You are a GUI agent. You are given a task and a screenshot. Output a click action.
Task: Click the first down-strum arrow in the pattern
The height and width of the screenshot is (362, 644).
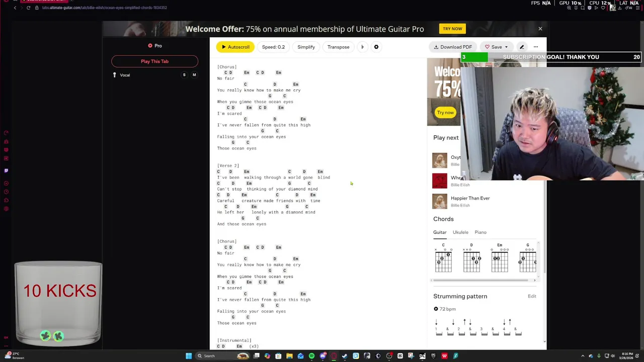[436, 322]
